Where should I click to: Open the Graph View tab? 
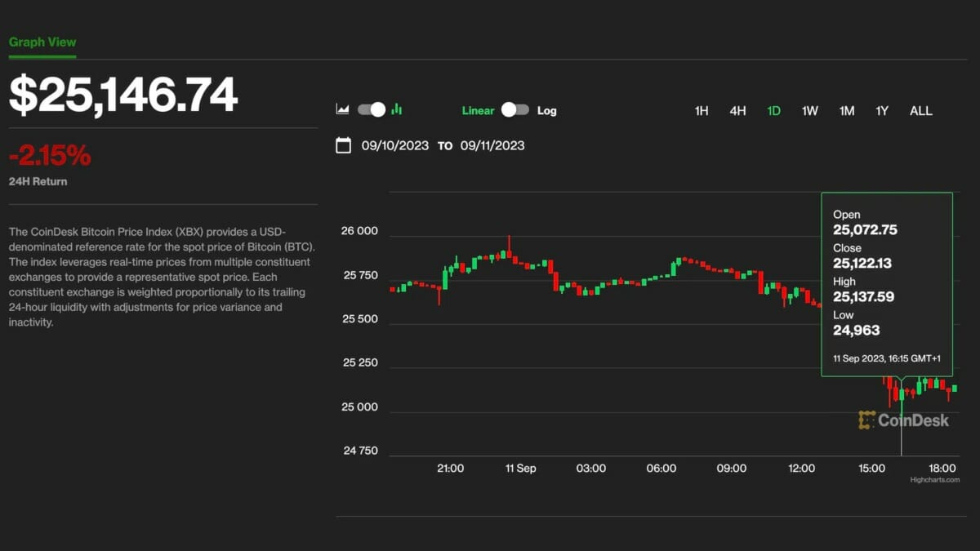pos(42,42)
